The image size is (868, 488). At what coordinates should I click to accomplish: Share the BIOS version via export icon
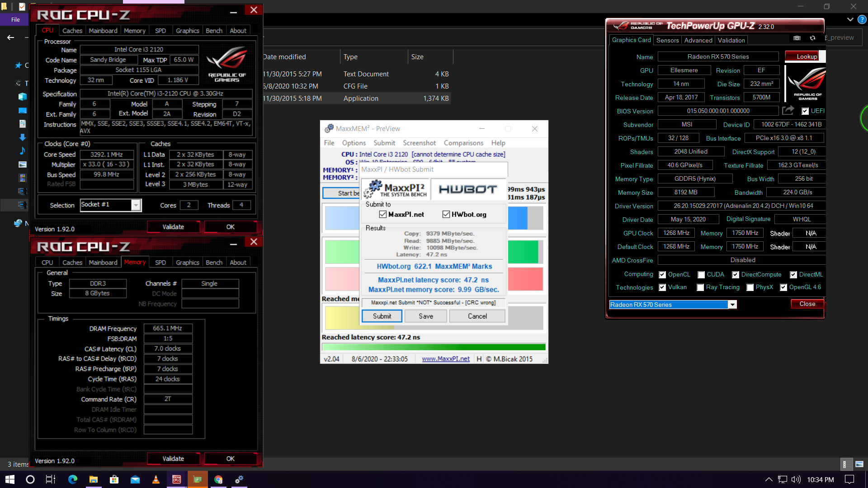coord(788,110)
